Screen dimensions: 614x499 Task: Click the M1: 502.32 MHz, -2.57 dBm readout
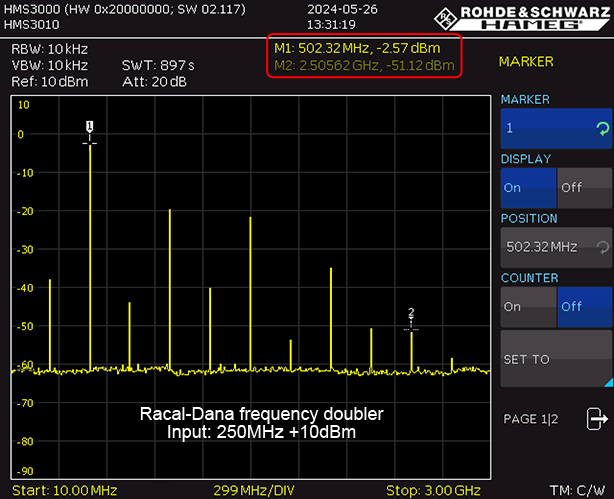[x=357, y=48]
